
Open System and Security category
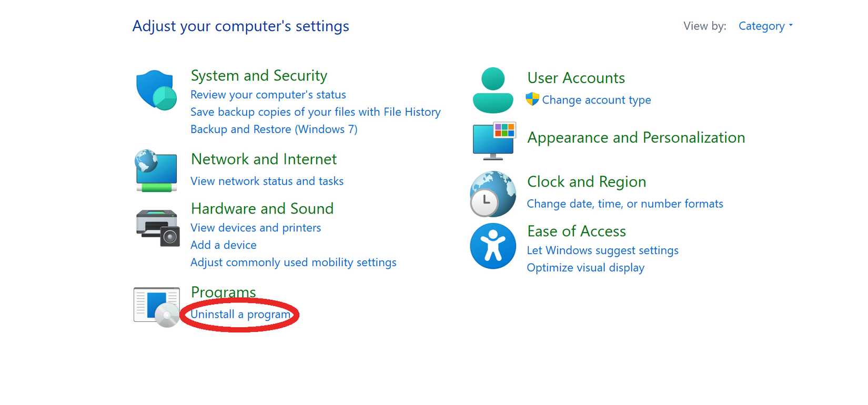[x=259, y=76]
